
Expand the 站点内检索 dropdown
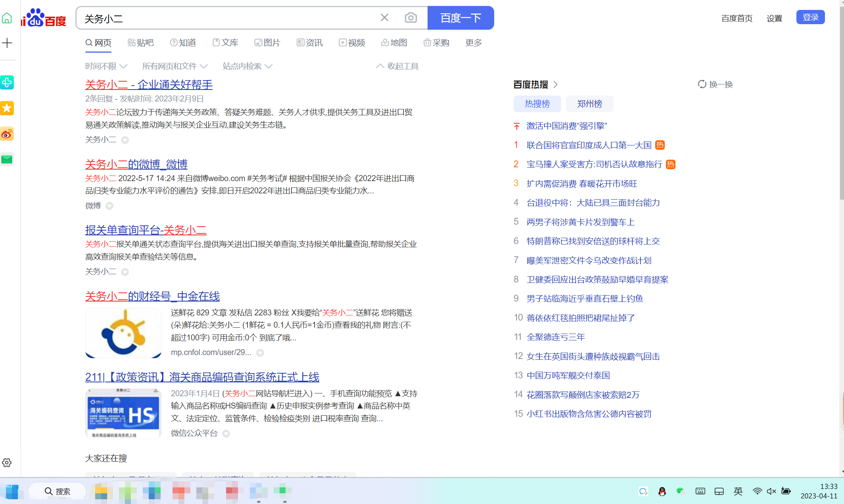(247, 66)
